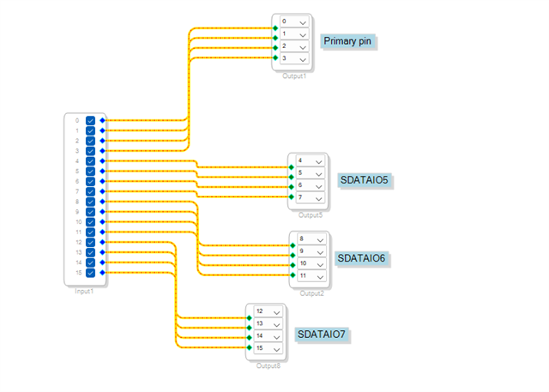Viewport: 549px width, 392px height.
Task: Open Output1 channel 2 dropdown
Action: (294, 46)
